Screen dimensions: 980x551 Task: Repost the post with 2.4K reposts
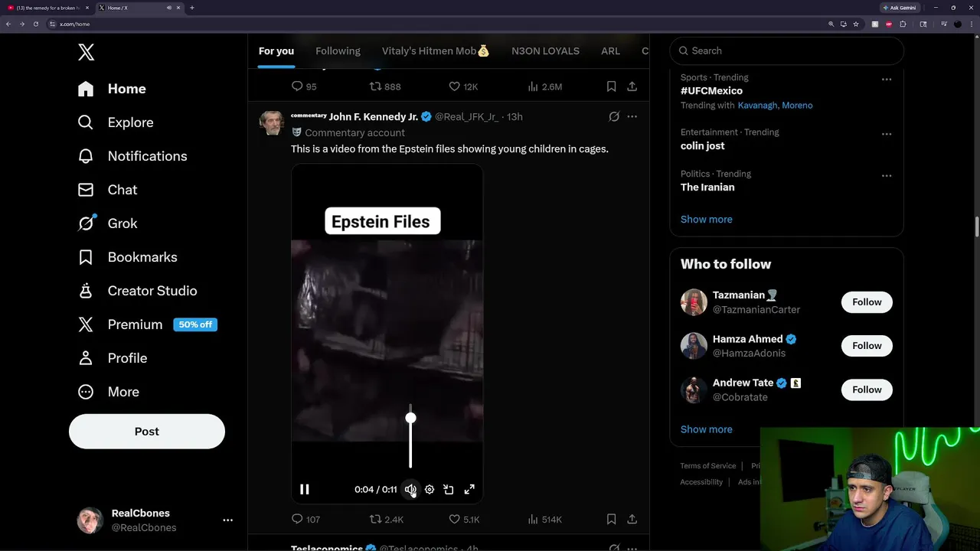(x=387, y=519)
